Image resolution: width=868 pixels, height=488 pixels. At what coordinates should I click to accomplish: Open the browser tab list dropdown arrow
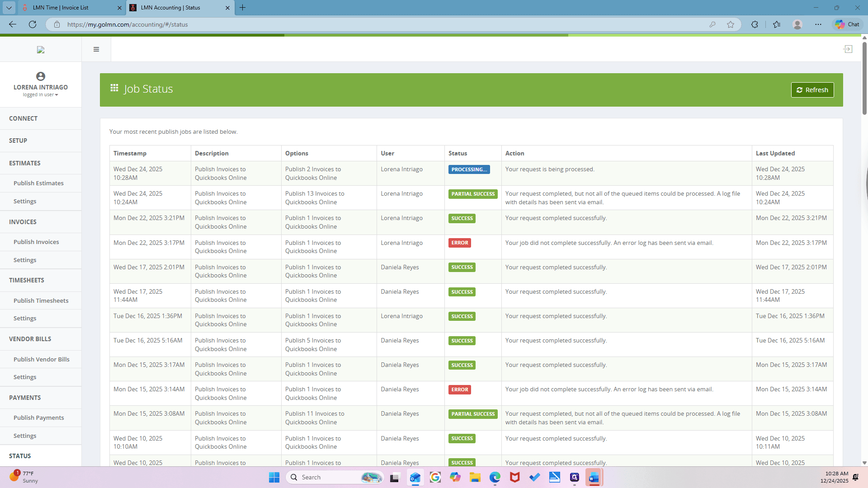pos(9,8)
